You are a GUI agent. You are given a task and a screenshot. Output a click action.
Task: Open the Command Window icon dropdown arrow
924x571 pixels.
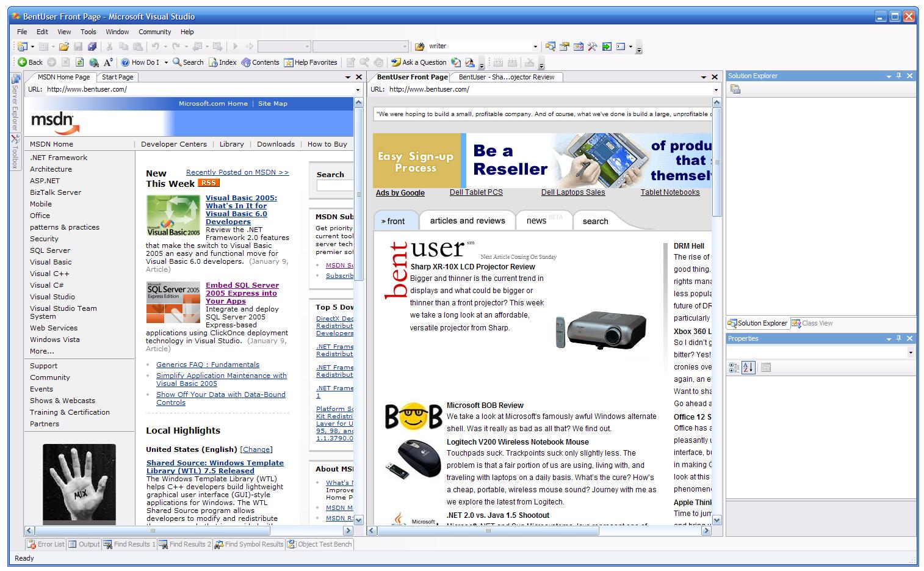[630, 46]
